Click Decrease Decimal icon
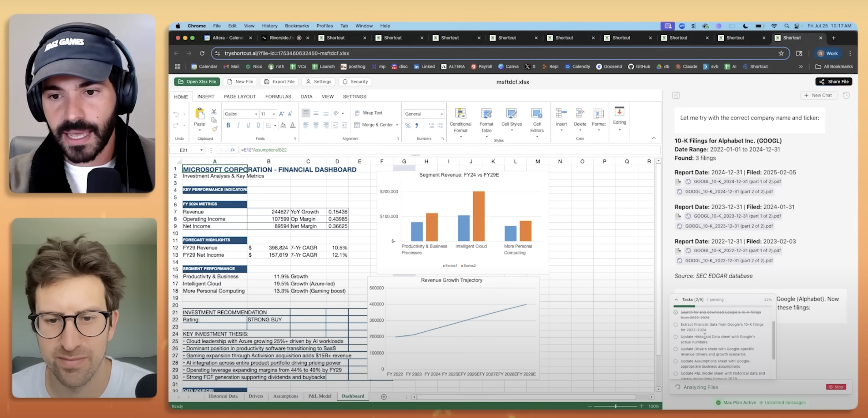 coord(440,125)
